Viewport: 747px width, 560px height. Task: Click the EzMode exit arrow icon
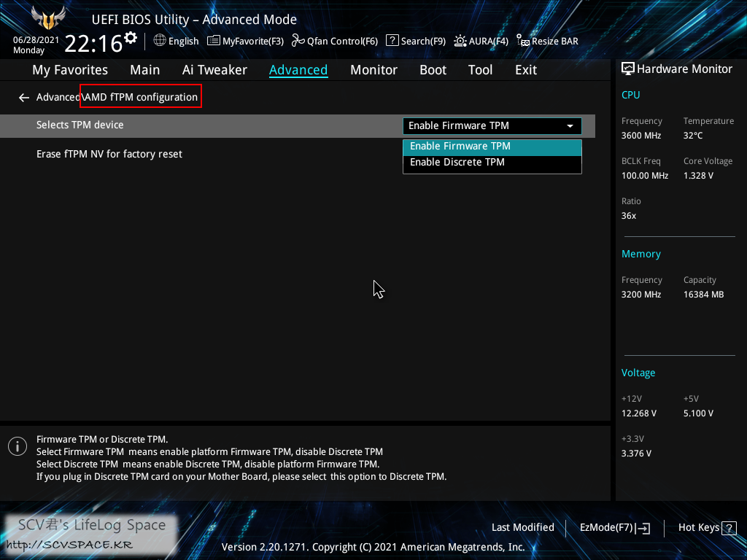pyautogui.click(x=643, y=528)
